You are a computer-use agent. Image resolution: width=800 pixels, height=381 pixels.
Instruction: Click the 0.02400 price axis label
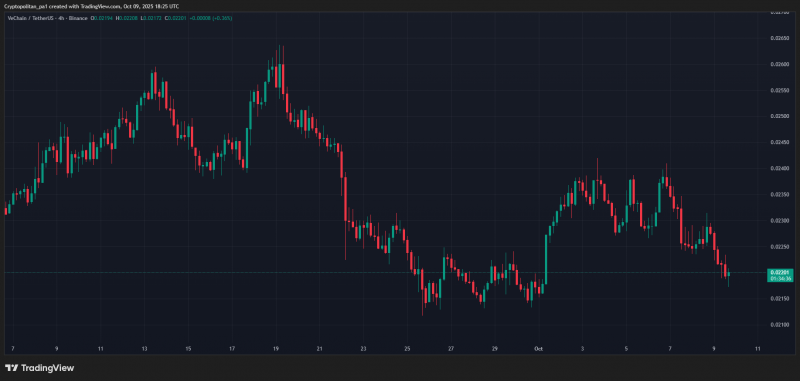(x=780, y=168)
